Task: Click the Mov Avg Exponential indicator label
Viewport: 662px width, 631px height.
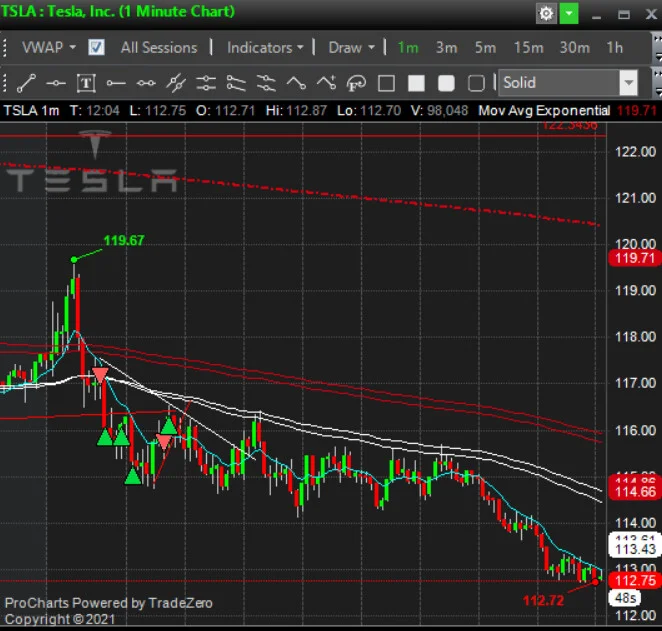Action: [x=544, y=111]
